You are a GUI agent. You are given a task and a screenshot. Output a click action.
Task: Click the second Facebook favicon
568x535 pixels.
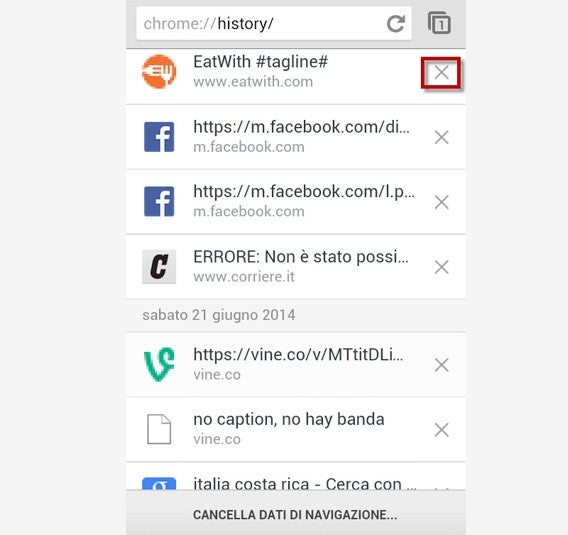click(159, 202)
